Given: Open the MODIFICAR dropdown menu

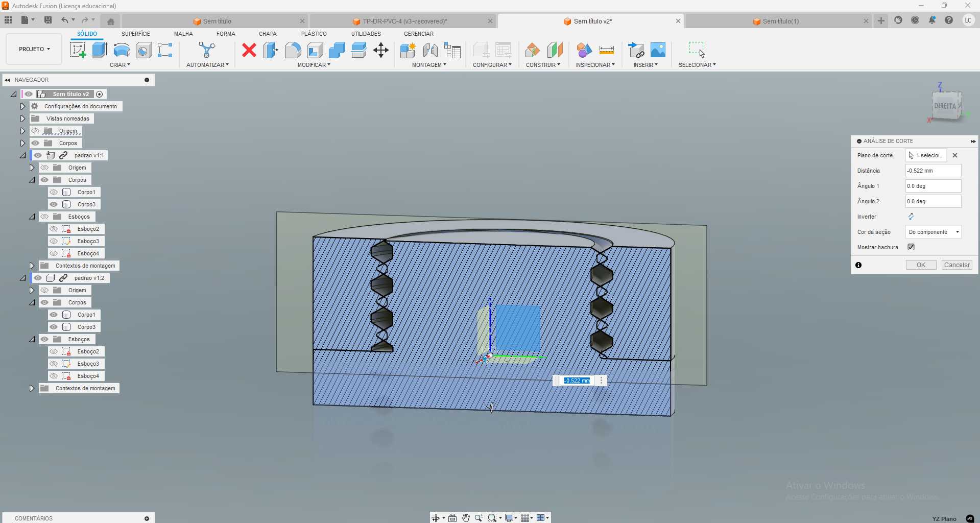Looking at the screenshot, I should (x=314, y=65).
